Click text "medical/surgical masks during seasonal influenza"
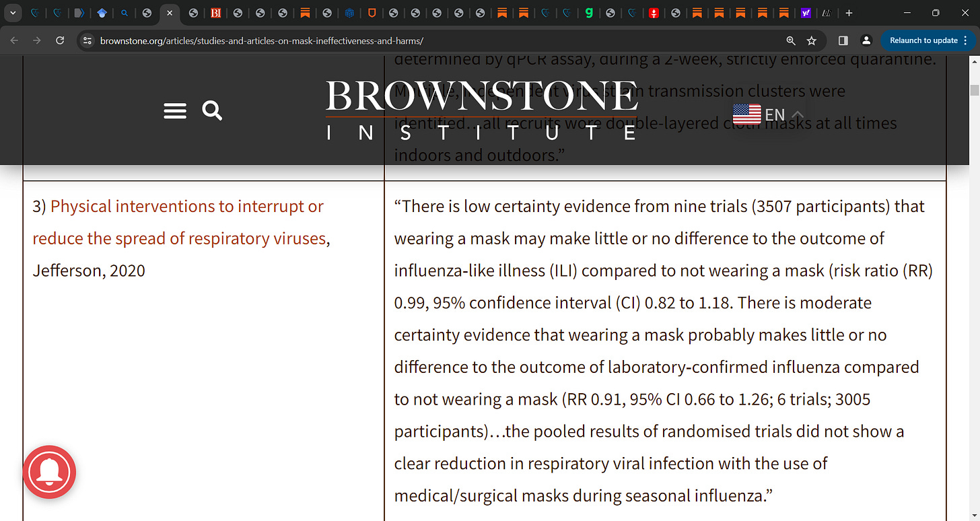The image size is (980, 521). [x=577, y=497]
